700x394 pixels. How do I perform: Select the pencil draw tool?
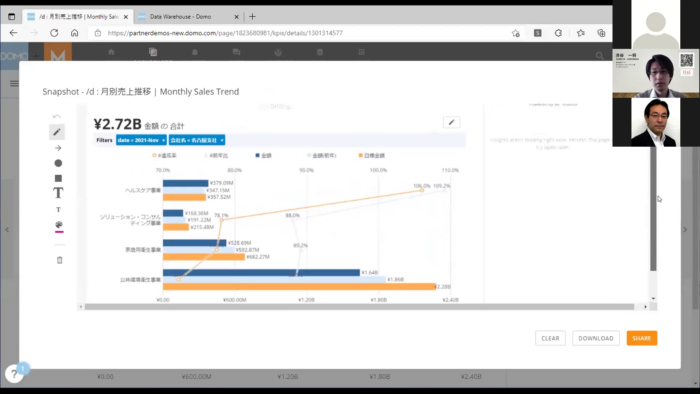[x=57, y=132]
